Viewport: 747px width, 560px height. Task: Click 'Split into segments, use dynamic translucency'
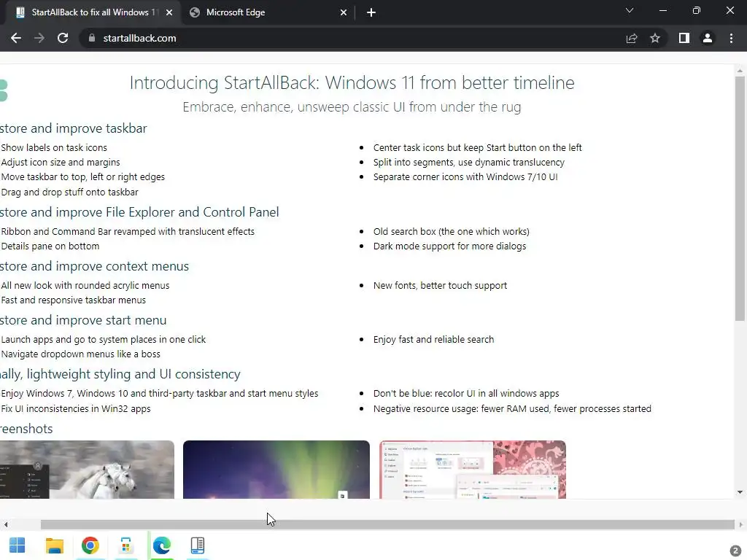[x=469, y=163]
